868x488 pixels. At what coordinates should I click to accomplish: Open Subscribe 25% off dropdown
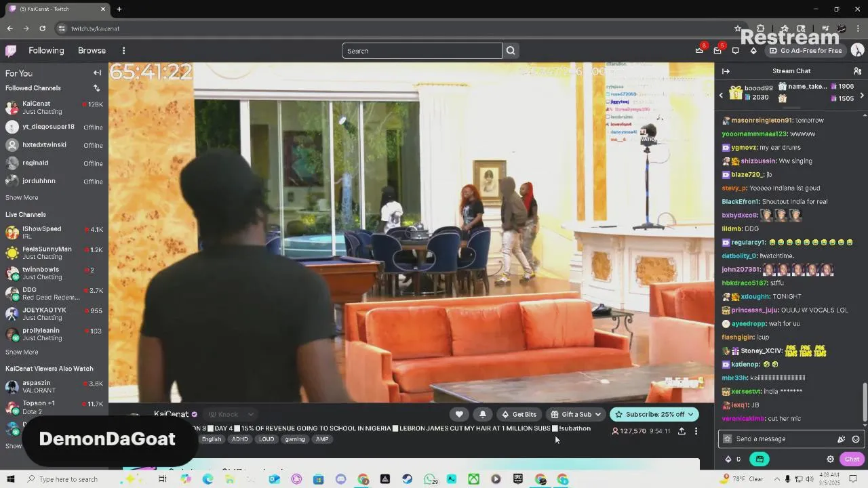coord(654,414)
